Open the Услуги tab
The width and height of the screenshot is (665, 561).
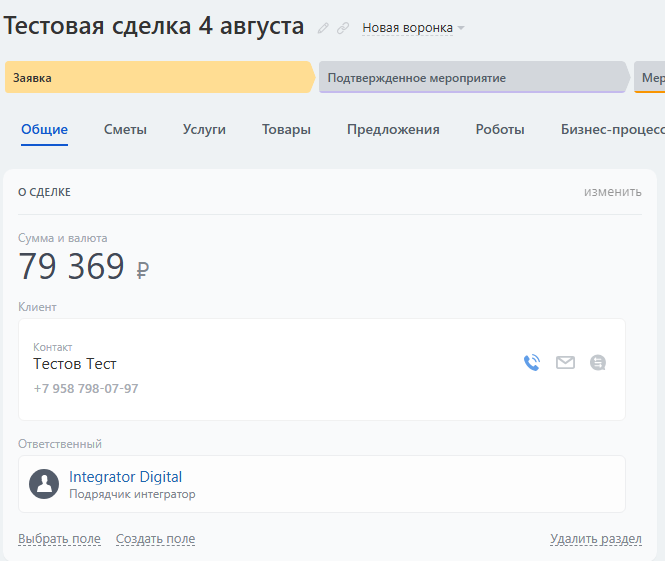[204, 129]
